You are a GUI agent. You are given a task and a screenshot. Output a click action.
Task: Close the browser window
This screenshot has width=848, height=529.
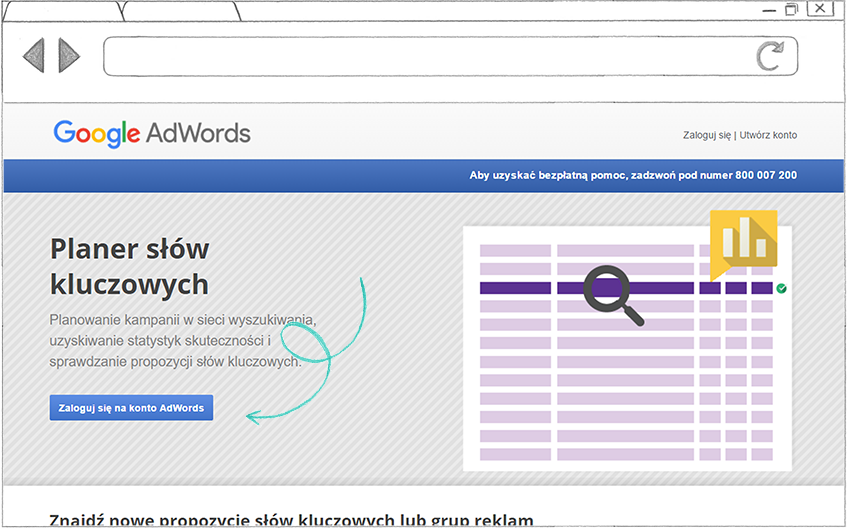[820, 8]
